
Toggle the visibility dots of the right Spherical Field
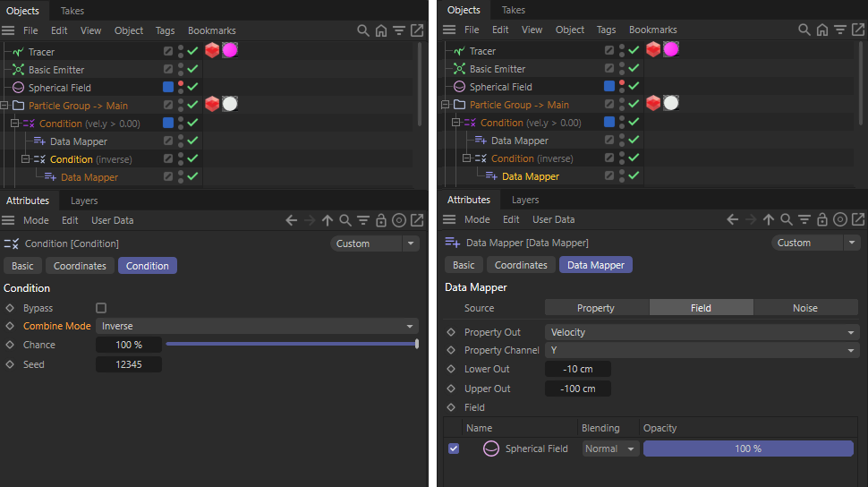[x=622, y=86]
